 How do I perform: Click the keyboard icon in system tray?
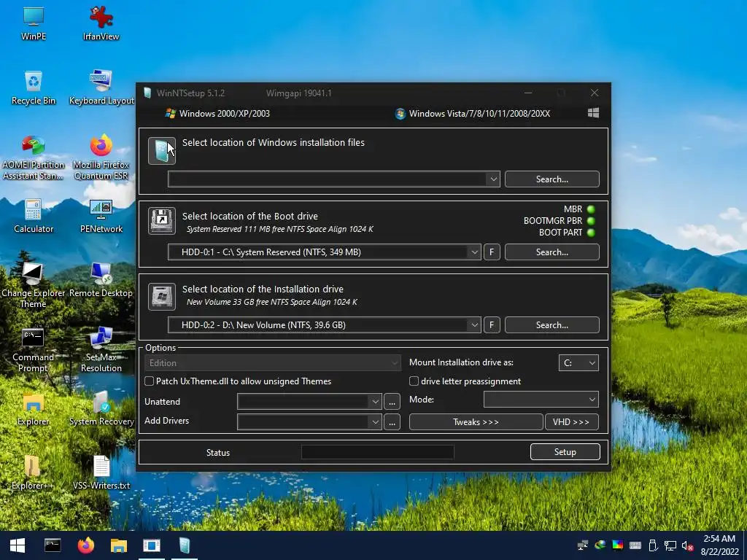(x=635, y=545)
